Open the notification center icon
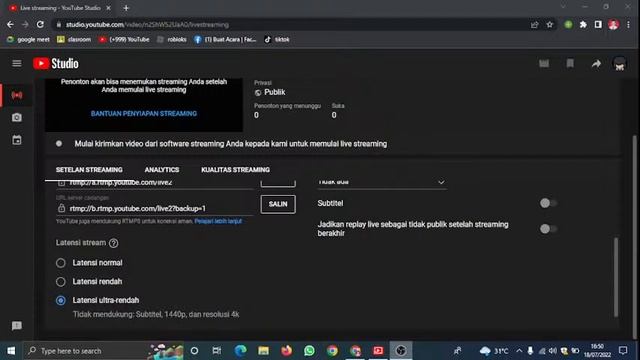This screenshot has height=360, width=640. coord(623,351)
